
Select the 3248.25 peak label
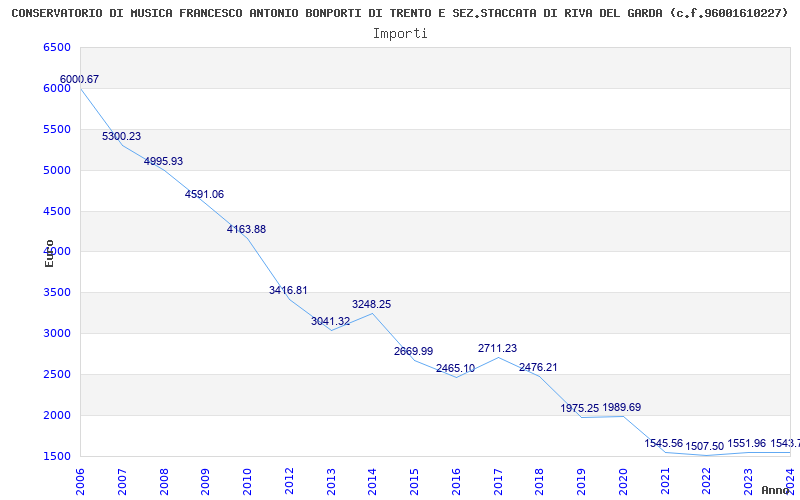[371, 305]
